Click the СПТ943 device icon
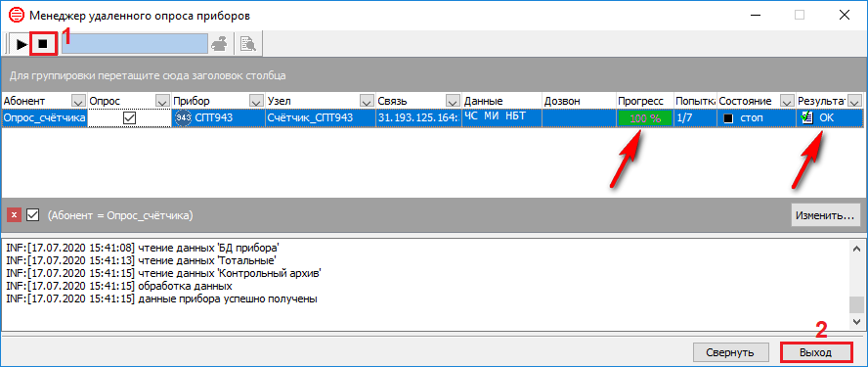The image size is (868, 367). [x=183, y=118]
